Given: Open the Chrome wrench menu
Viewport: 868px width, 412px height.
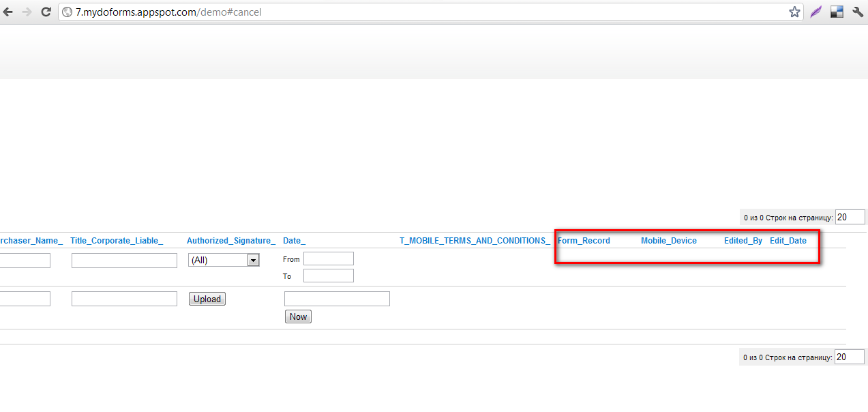Looking at the screenshot, I should point(858,12).
